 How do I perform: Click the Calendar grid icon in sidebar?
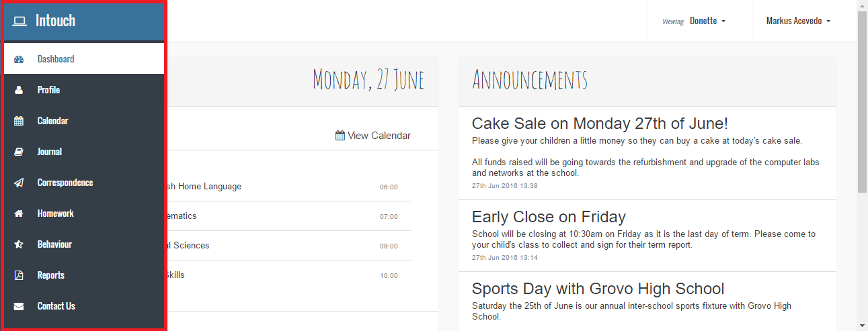click(x=19, y=121)
